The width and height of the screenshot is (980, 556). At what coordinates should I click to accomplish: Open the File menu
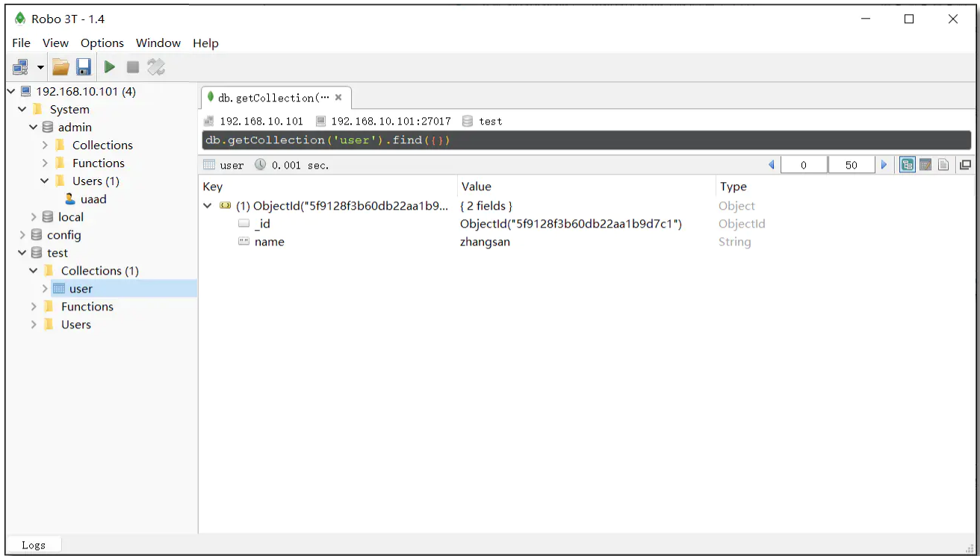[x=21, y=43]
